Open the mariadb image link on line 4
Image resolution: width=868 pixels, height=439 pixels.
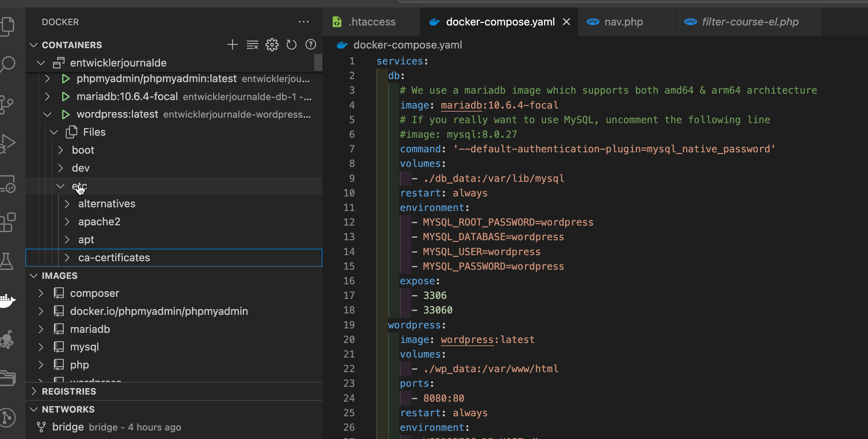tap(461, 105)
